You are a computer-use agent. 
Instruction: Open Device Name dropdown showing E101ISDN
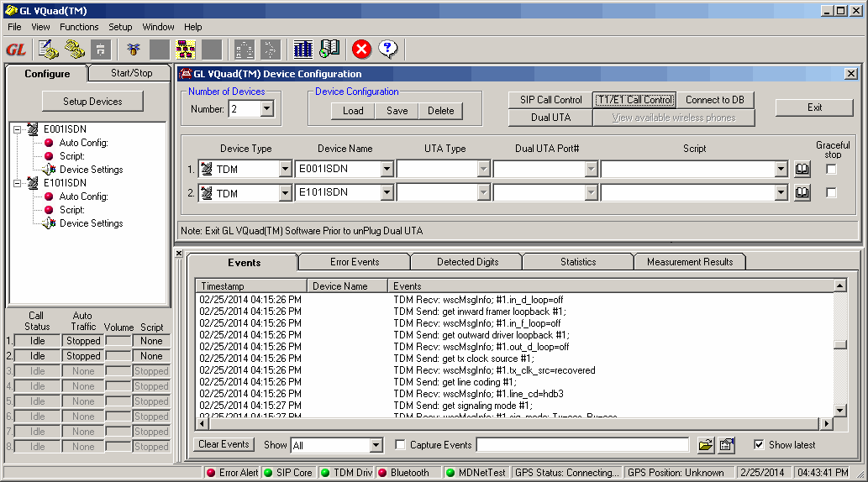pyautogui.click(x=387, y=192)
